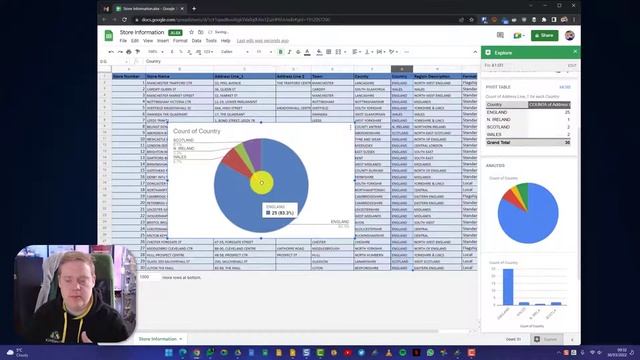Click the Borders icon in toolbar
The height and width of the screenshot is (360, 640).
329,52
